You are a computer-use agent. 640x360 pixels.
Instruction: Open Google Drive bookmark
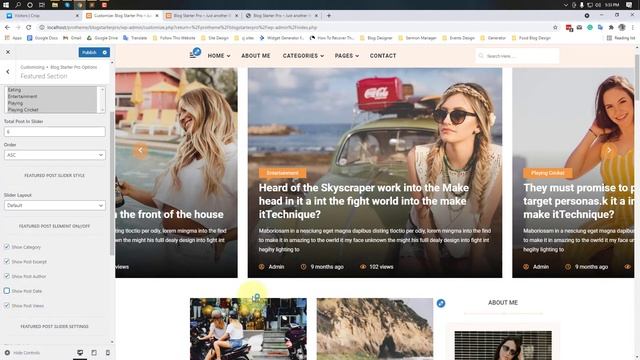coord(102,38)
